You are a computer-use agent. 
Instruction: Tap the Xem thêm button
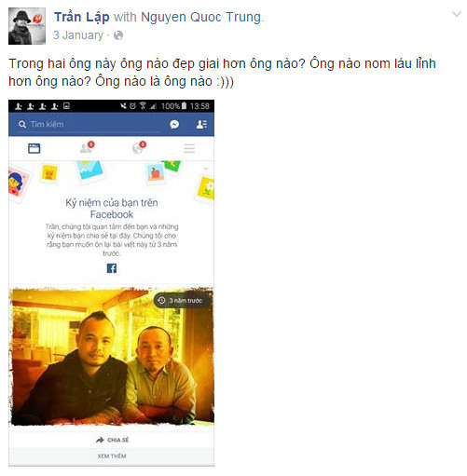[x=112, y=456]
